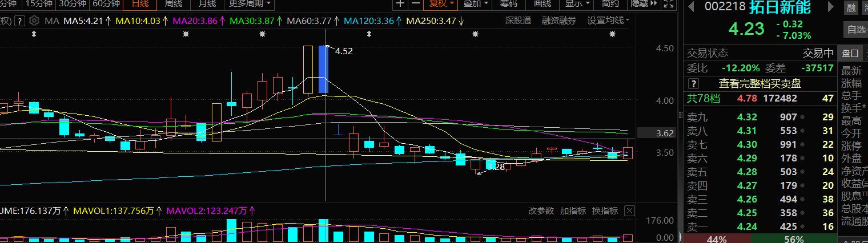Image resolution: width=868 pixels, height=243 pixels.
Task: Click 筹码 chip distribution button
Action: click(508, 4)
